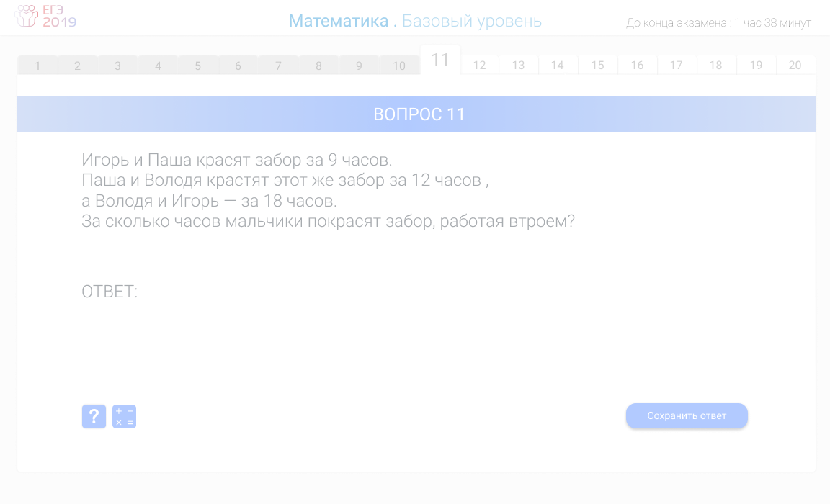Viewport: 830px width, 504px height.
Task: Click the Базовый уровень header link
Action: (x=472, y=21)
